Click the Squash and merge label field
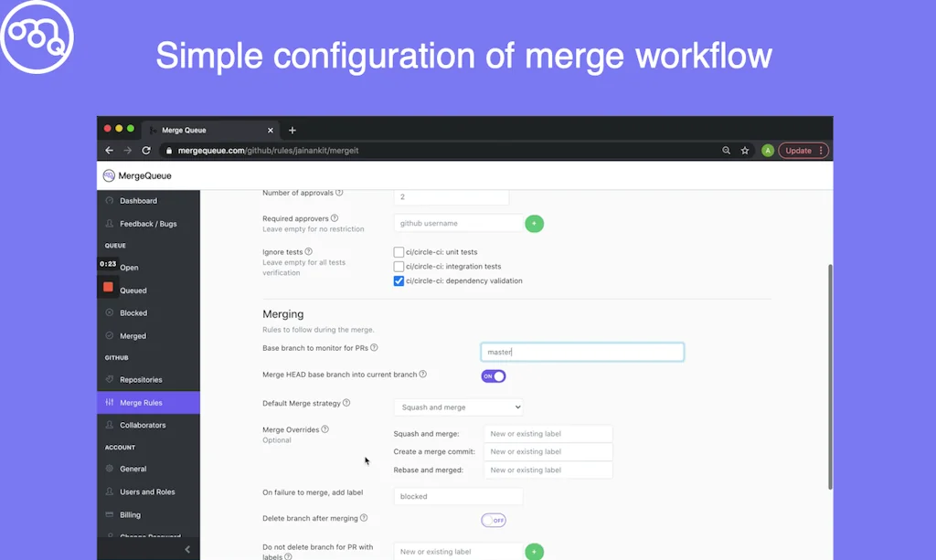This screenshot has width=936, height=560. coord(548,434)
